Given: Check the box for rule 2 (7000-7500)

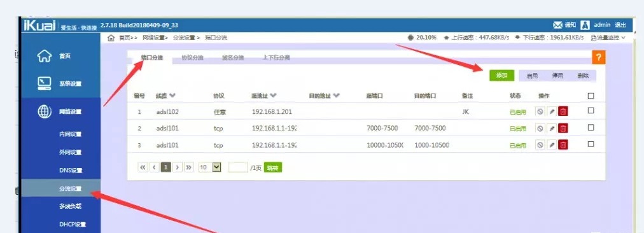Looking at the screenshot, I should 591,127.
